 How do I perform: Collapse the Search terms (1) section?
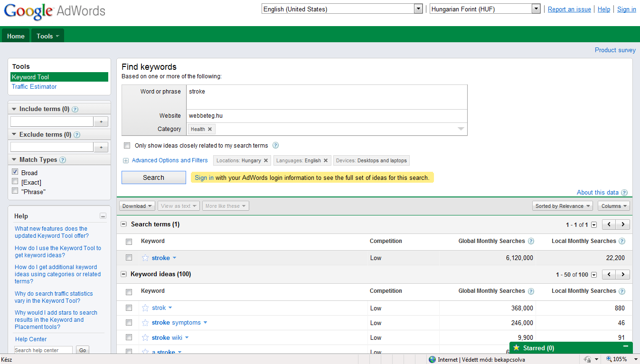pos(124,224)
